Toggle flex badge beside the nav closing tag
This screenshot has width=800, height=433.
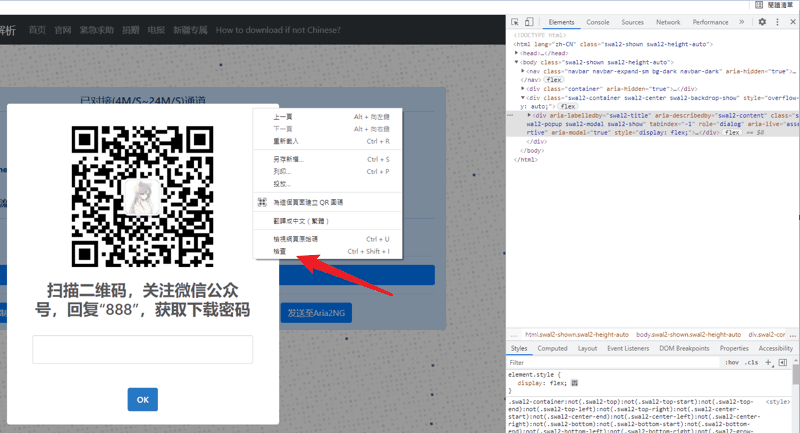pos(554,80)
